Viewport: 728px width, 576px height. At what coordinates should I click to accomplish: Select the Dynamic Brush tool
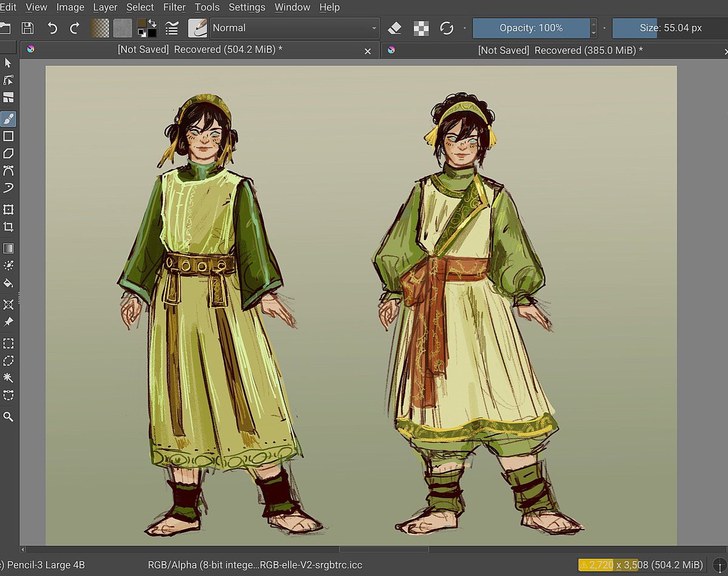8,188
